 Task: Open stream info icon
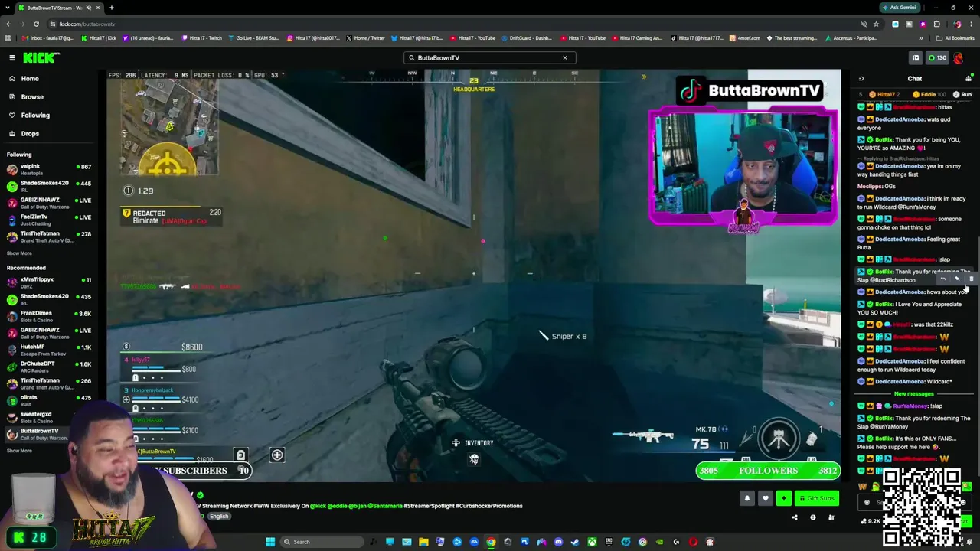coord(813,518)
